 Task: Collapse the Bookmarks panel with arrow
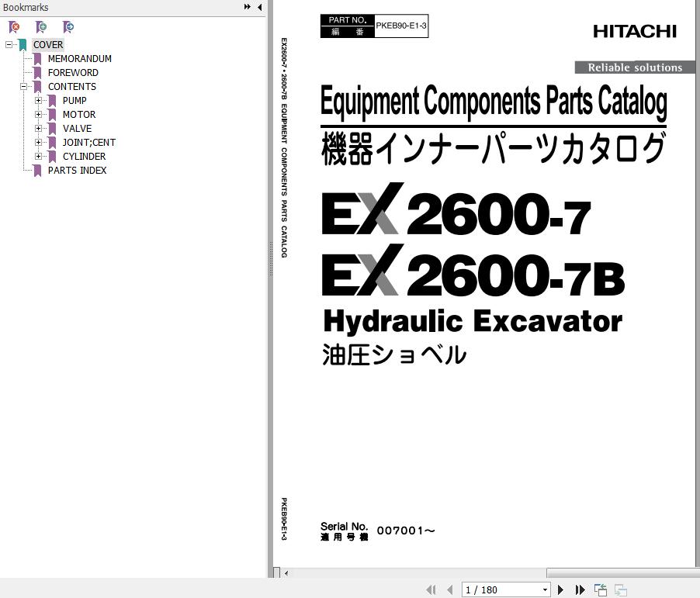(x=259, y=7)
